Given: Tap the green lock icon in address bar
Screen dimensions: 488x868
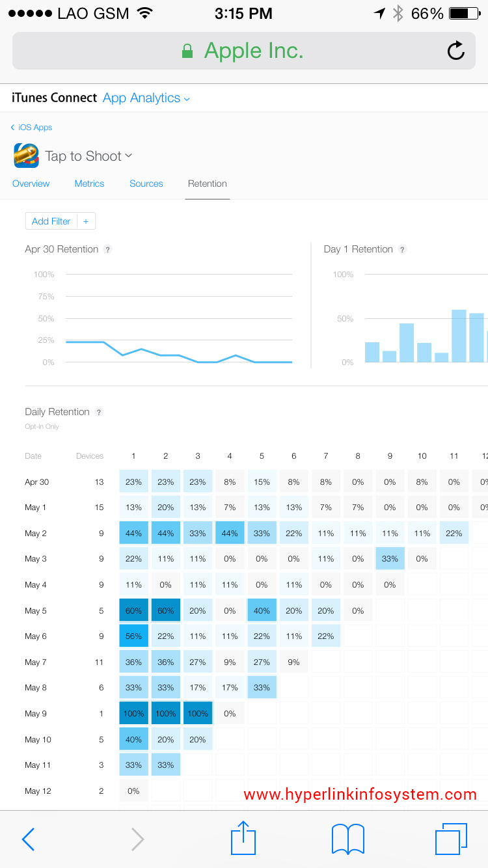Looking at the screenshot, I should (x=187, y=51).
